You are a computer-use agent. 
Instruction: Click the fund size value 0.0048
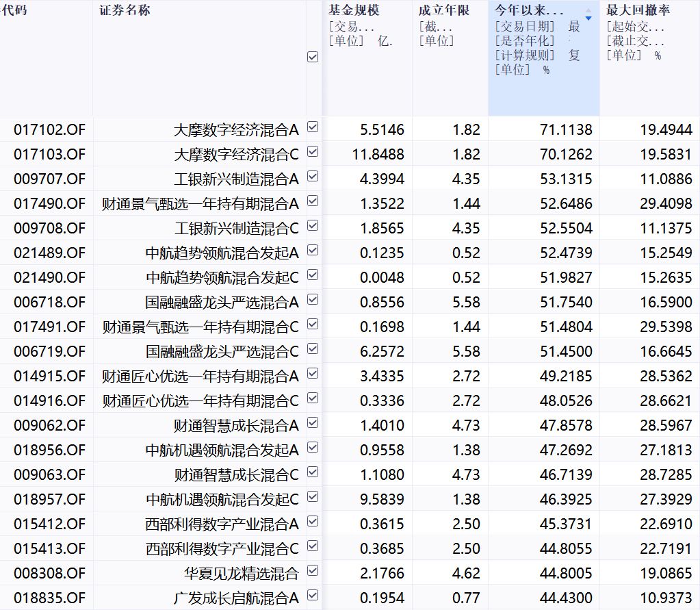click(382, 277)
